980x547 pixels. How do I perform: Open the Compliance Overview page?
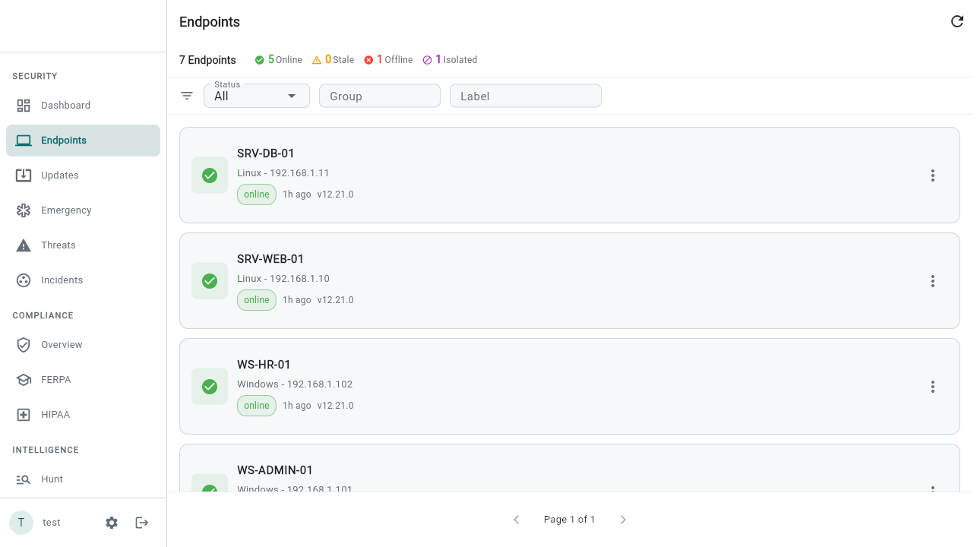[x=62, y=344]
